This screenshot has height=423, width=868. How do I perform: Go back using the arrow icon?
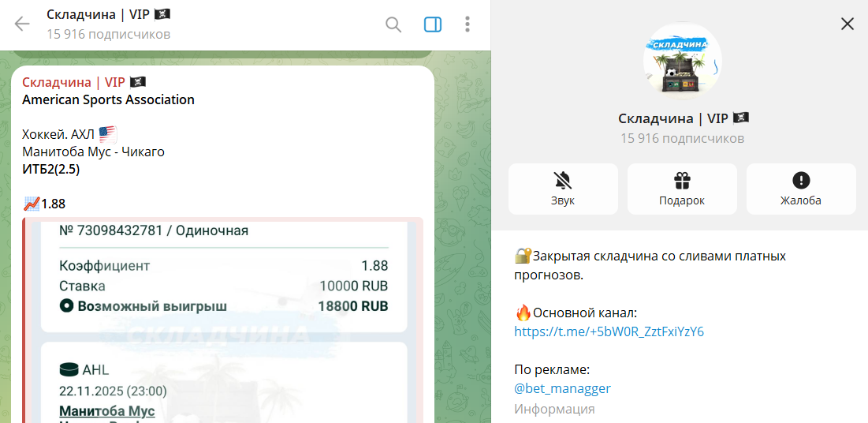point(22,24)
